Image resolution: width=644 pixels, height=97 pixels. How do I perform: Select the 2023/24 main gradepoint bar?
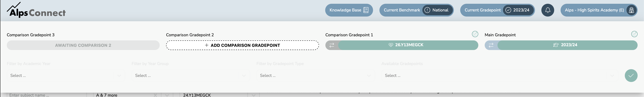click(567, 45)
